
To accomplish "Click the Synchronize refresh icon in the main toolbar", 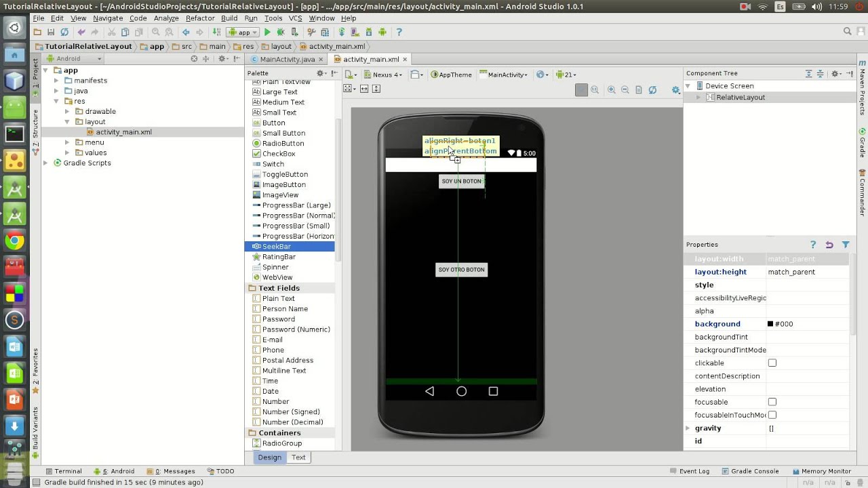I will [x=64, y=32].
